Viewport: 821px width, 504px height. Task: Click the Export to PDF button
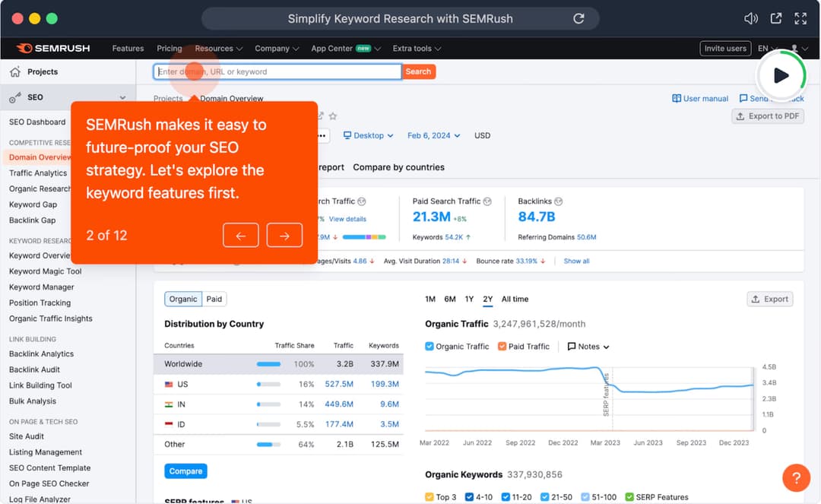pyautogui.click(x=768, y=116)
